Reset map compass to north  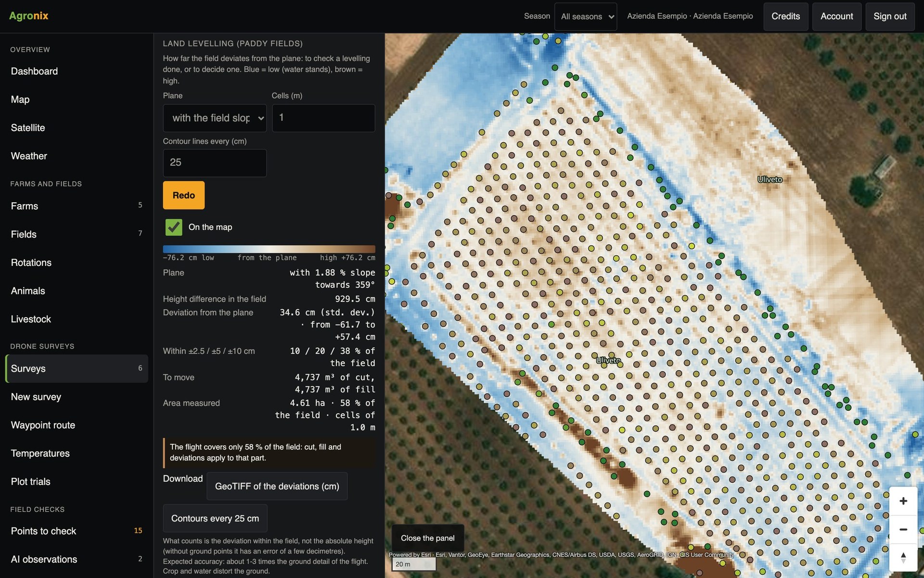click(x=903, y=558)
